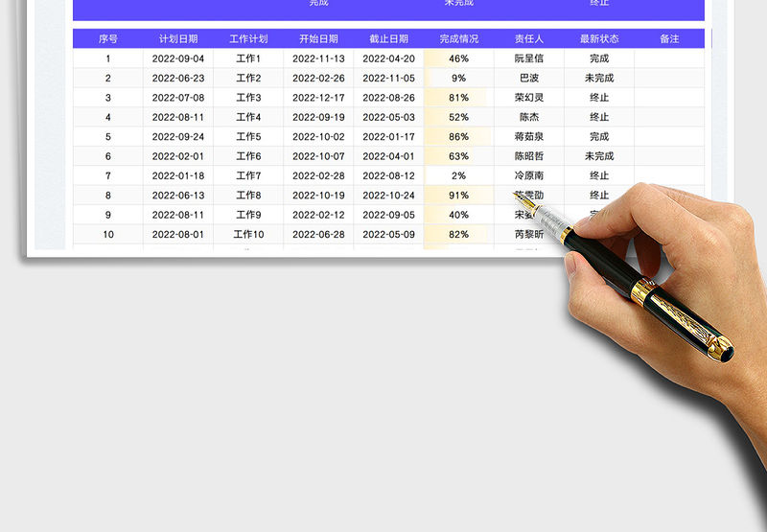Select the 工作1 cell
This screenshot has width=767, height=532.
248,58
